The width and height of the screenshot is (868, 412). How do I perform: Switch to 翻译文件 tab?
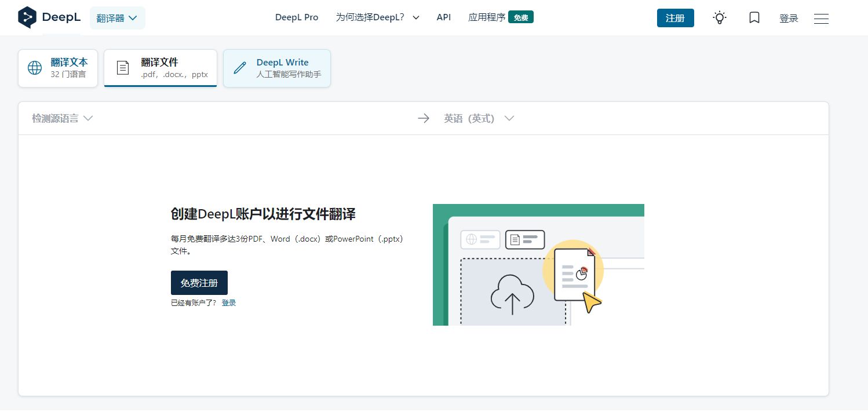[x=161, y=68]
